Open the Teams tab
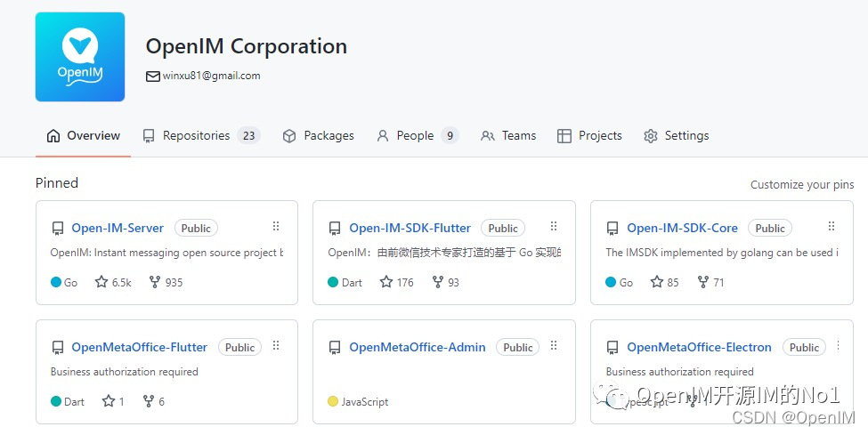Viewport: 868px width, 435px height. coord(508,135)
